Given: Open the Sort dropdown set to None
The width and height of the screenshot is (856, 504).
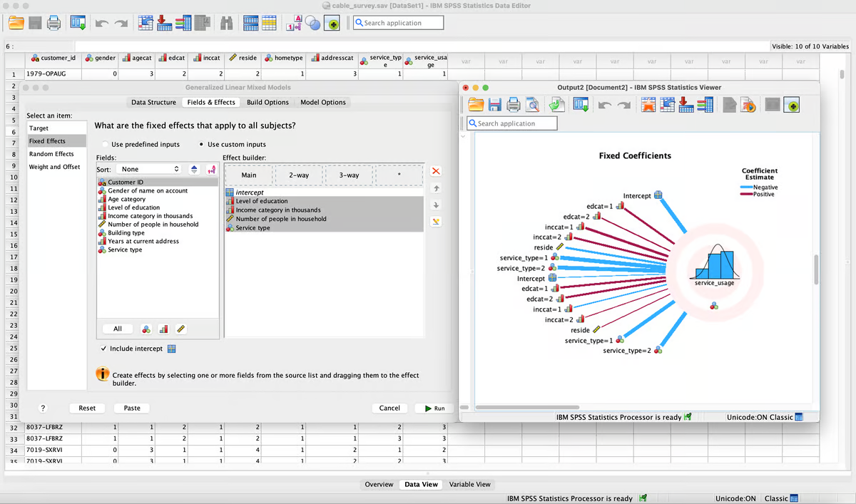Looking at the screenshot, I should 150,169.
